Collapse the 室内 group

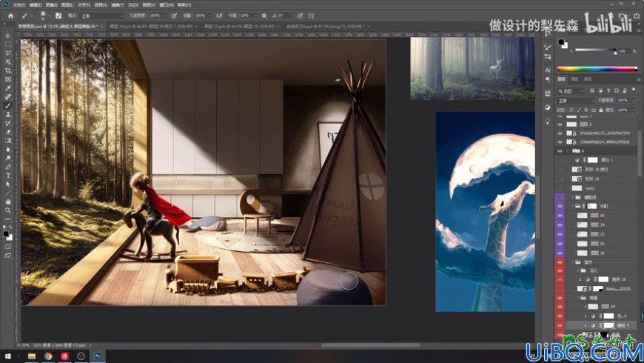coord(572,262)
